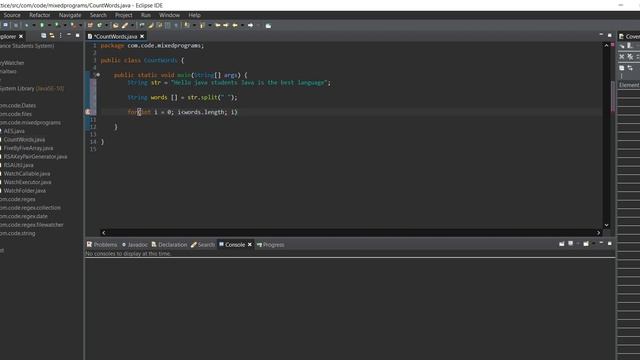Open dropdown arrow next to Search icon
640x360 pixels.
pos(132,25)
